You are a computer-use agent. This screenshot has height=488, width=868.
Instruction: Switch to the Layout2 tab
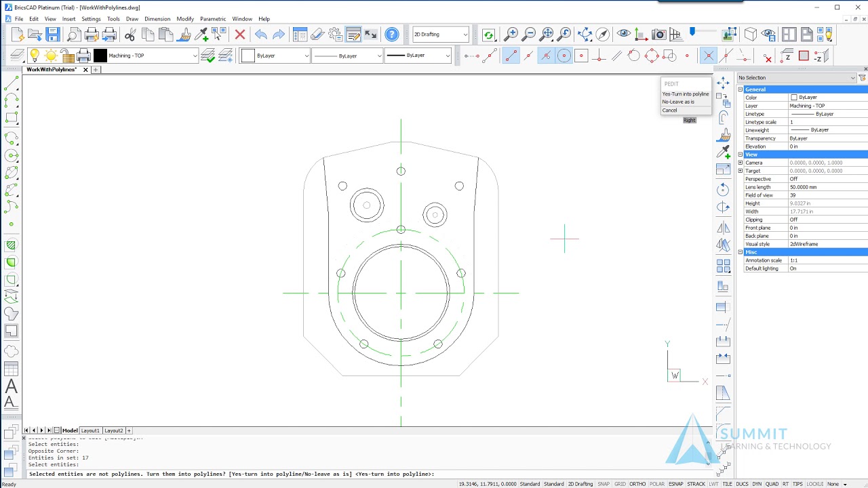click(113, 430)
